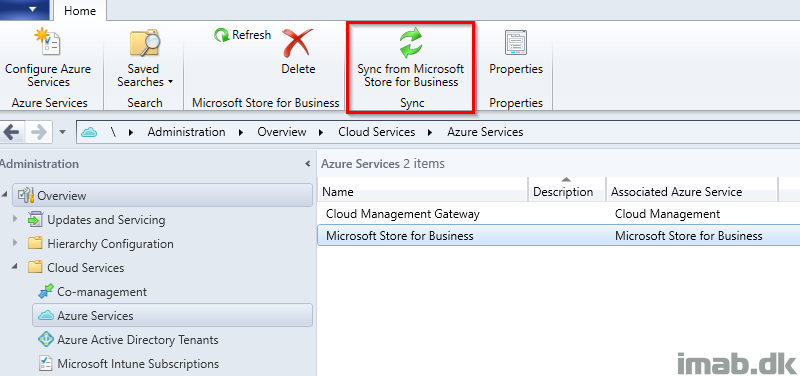Click the Back navigation arrow

pyautogui.click(x=11, y=133)
